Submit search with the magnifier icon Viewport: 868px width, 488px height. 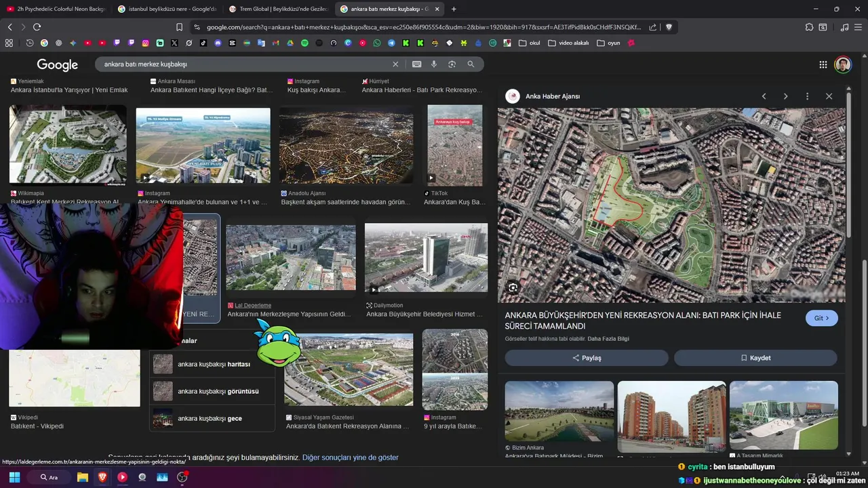pos(471,64)
